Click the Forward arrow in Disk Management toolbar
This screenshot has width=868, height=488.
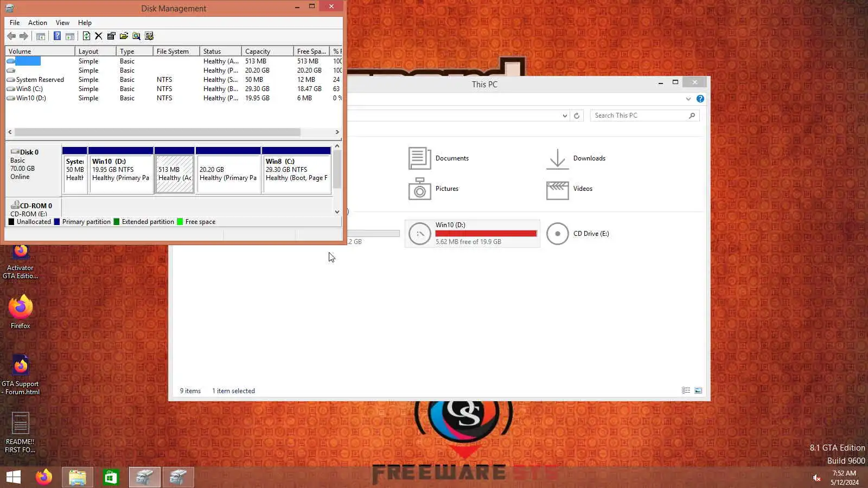[x=24, y=36]
